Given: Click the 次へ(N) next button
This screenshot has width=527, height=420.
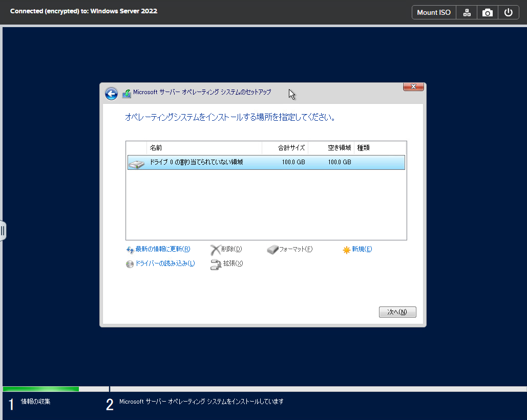Looking at the screenshot, I should pos(397,312).
